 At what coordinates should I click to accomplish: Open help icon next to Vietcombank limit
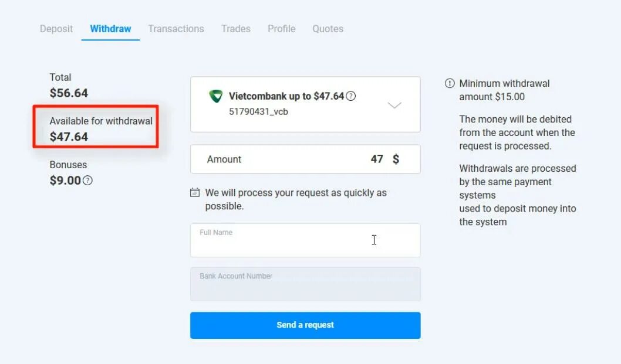pos(351,96)
